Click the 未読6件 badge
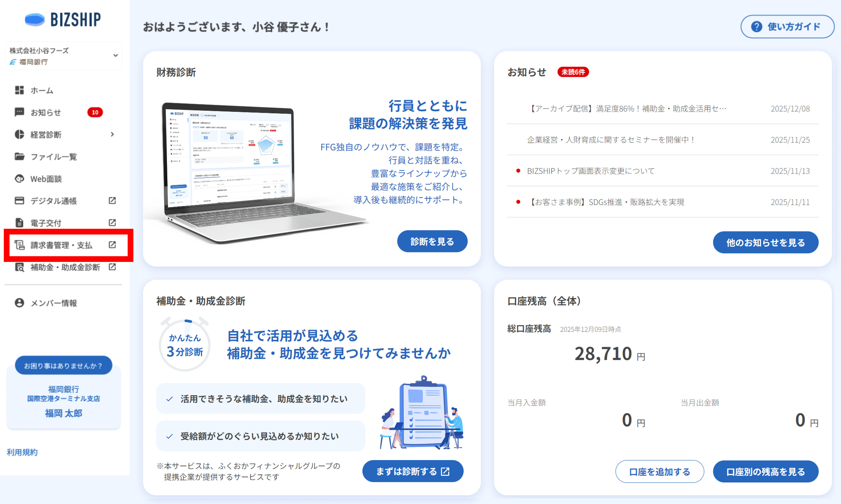Viewport: 841px width, 504px height. coord(573,72)
